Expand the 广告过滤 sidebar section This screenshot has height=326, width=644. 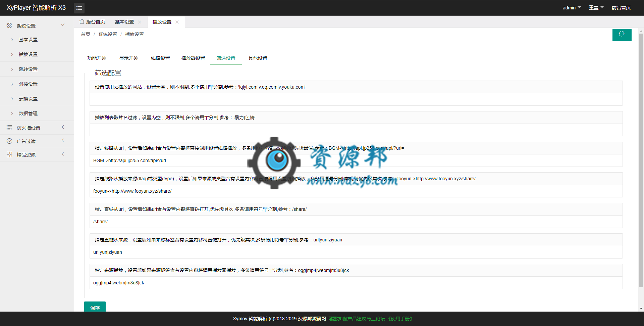63,140
